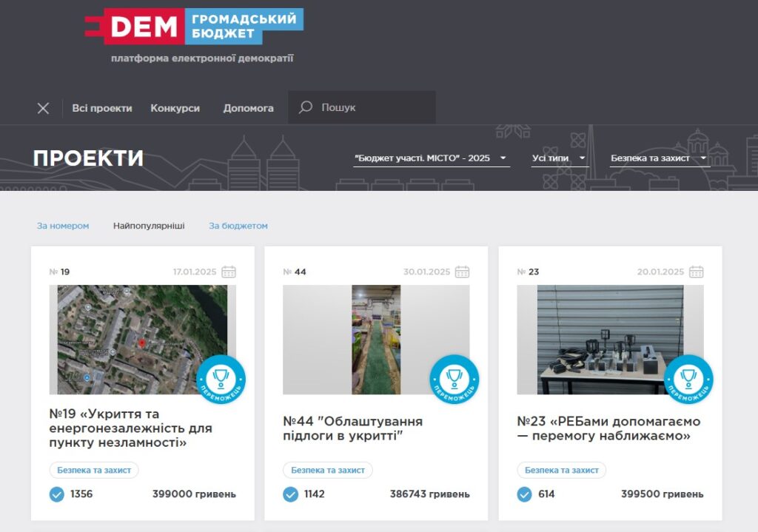Close the navigation menu with X icon

[43, 108]
